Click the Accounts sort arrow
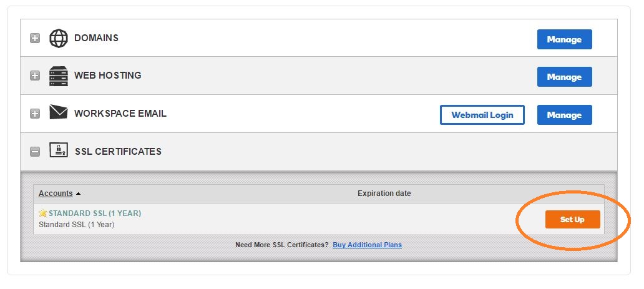 pyautogui.click(x=79, y=193)
